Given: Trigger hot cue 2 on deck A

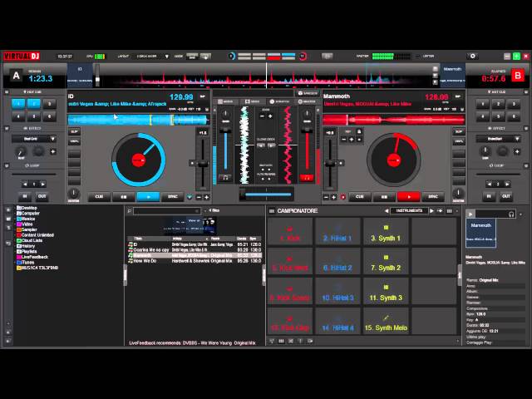Looking at the screenshot, I should 34,104.
